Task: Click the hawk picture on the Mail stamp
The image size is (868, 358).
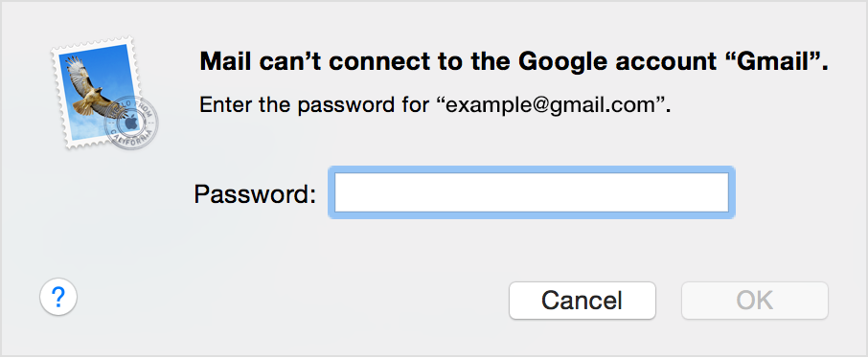Action: coord(91,86)
